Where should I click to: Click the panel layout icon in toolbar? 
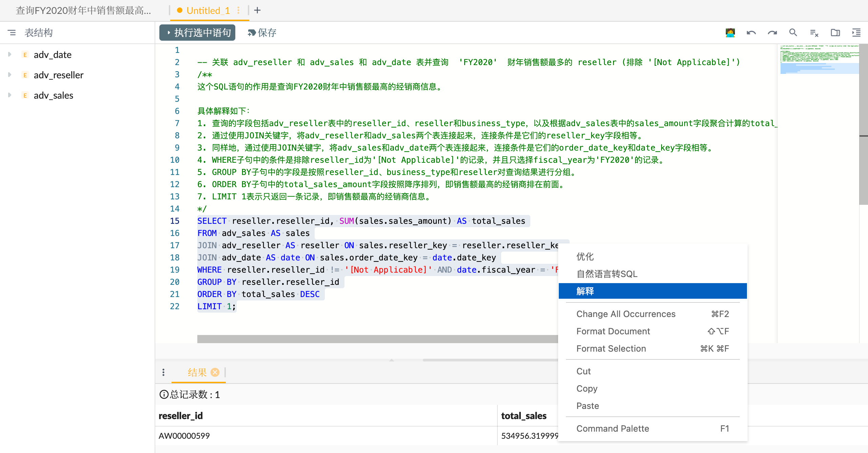click(858, 32)
